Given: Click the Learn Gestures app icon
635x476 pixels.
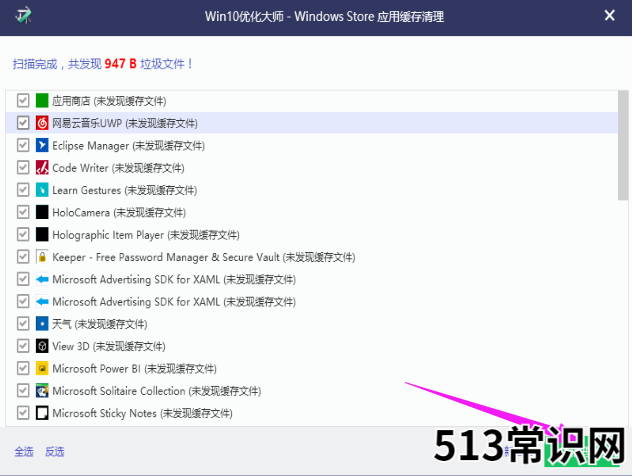Looking at the screenshot, I should point(42,189).
